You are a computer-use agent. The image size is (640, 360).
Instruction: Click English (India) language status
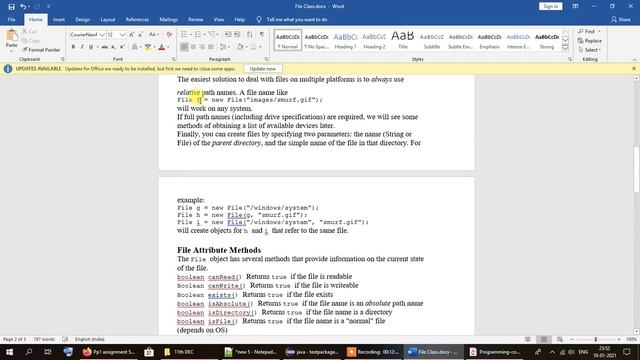tap(89, 339)
